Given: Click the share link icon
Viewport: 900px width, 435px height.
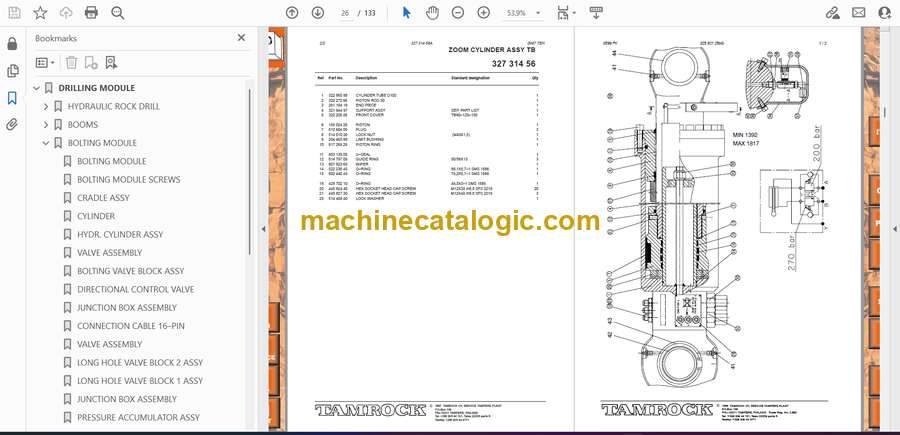Looking at the screenshot, I should (x=832, y=13).
